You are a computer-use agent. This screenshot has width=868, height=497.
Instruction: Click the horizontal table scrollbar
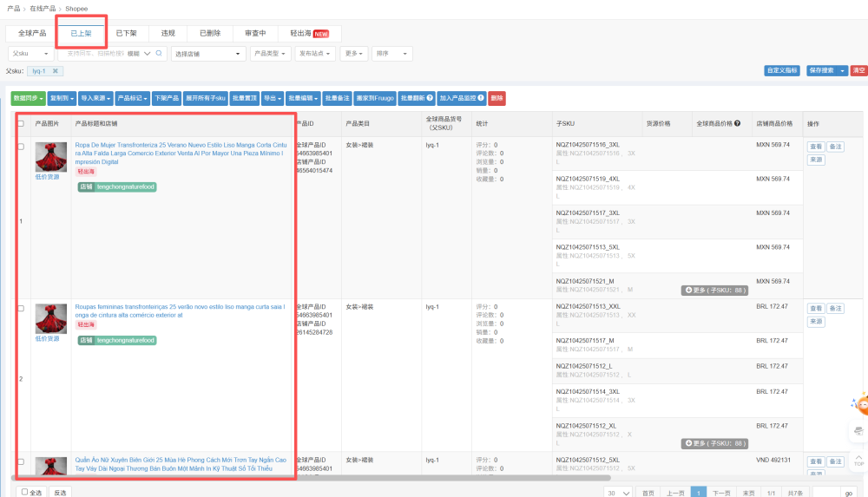(311, 478)
